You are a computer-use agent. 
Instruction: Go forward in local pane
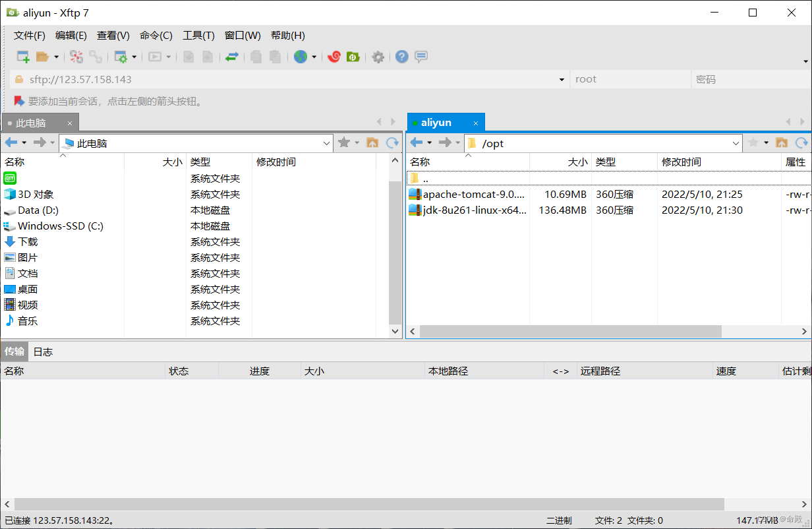click(40, 142)
